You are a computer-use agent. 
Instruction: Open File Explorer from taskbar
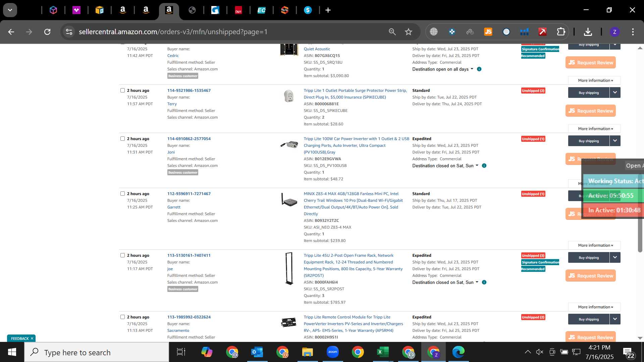pyautogui.click(x=307, y=352)
